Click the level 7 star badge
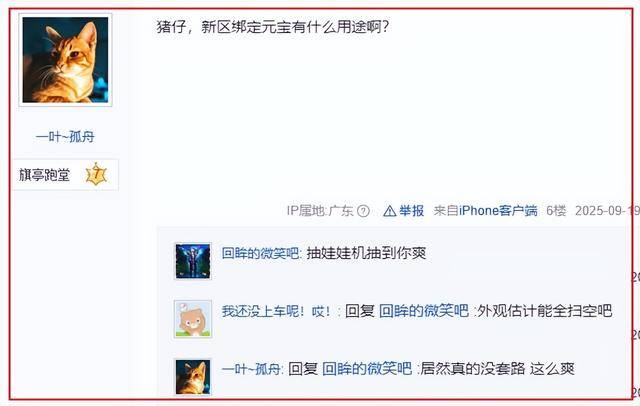The image size is (640, 406). pos(96,175)
